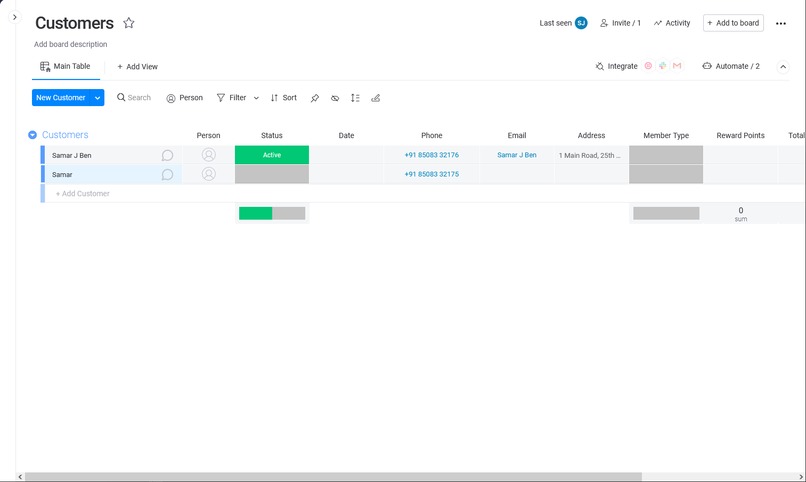Click the Status summary progress bar
The height and width of the screenshot is (482, 806).
point(272,213)
